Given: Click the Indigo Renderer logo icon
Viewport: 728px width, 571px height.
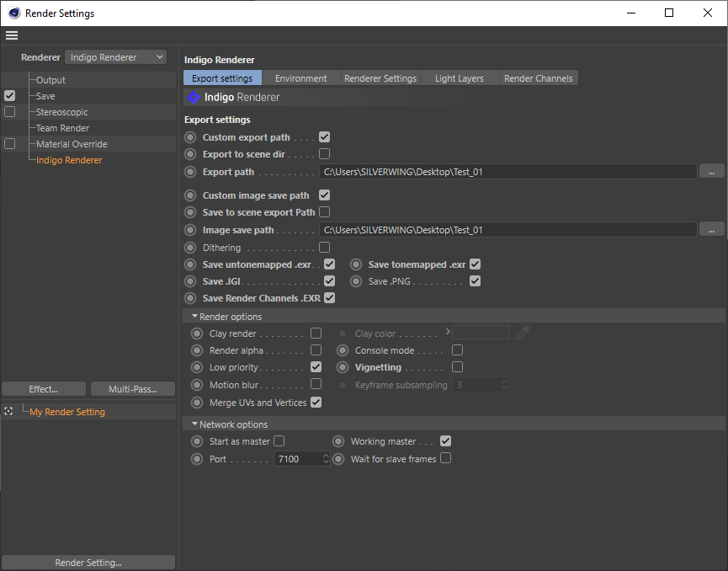Looking at the screenshot, I should point(194,98).
